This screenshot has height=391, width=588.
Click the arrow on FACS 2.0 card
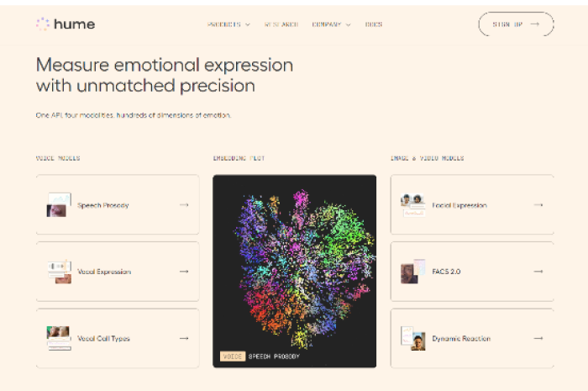(x=538, y=272)
